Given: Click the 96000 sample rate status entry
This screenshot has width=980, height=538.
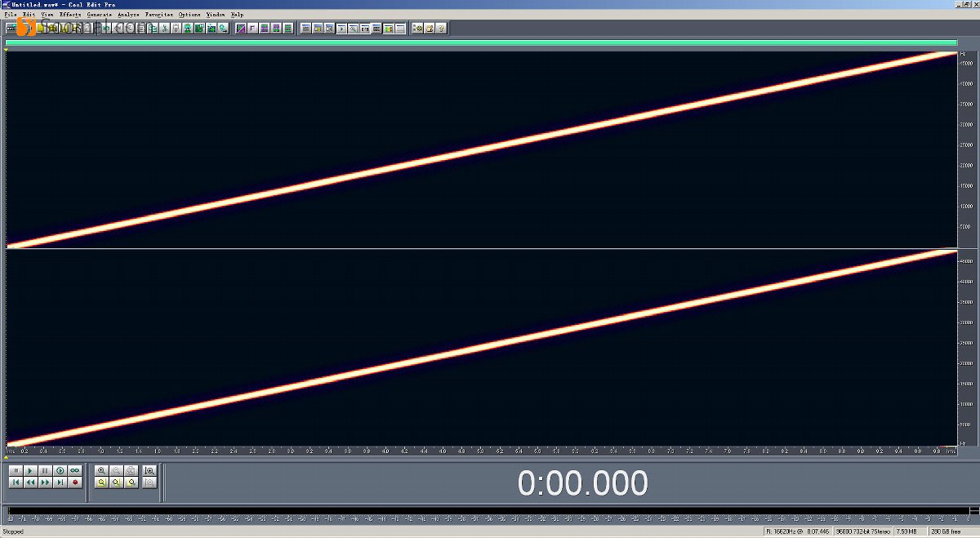Looking at the screenshot, I should point(862,531).
